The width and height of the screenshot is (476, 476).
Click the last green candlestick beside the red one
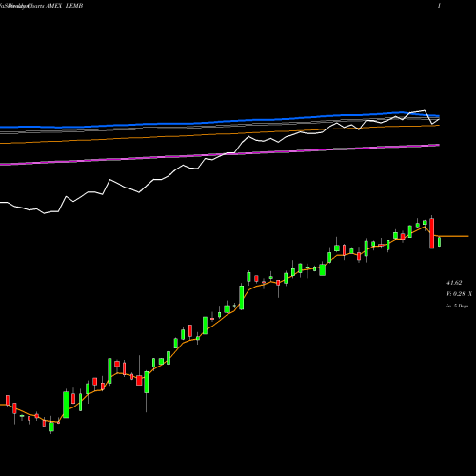point(440,242)
